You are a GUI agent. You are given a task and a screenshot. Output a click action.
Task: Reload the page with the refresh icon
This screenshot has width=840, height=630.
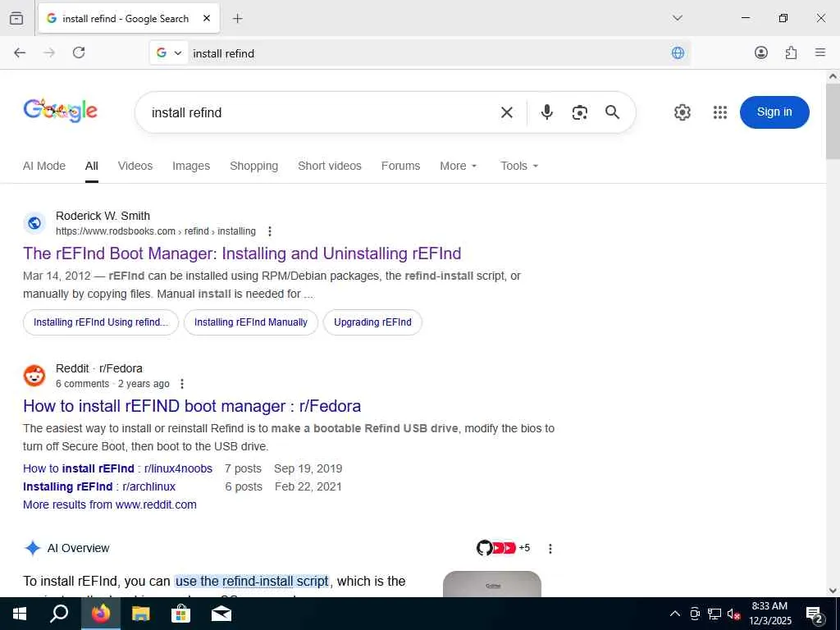pos(79,52)
